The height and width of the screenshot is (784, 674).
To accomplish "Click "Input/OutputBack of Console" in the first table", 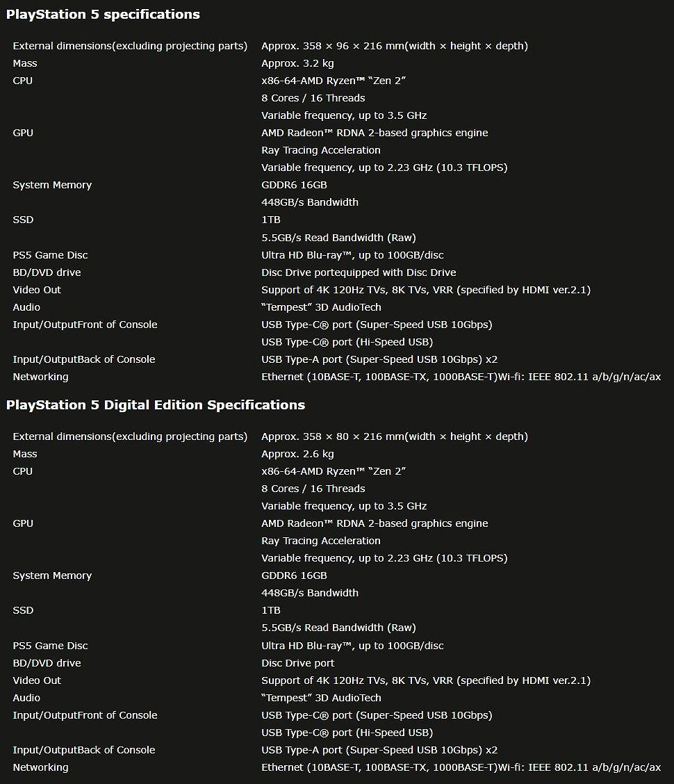I will coord(84,359).
